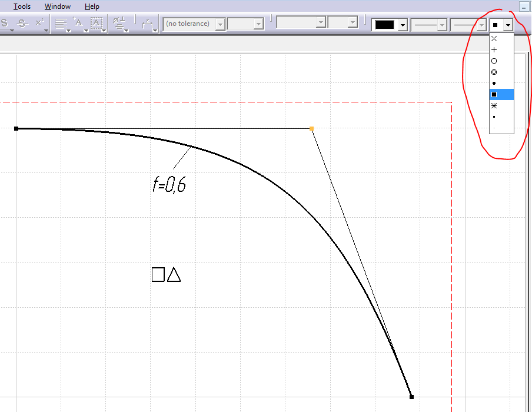
Task: Click the black graphic color swatch
Action: tap(384, 25)
